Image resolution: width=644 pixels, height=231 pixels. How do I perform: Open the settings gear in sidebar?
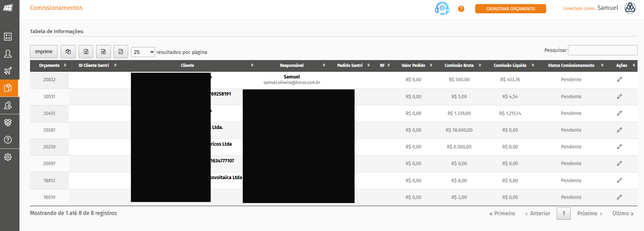tap(8, 157)
